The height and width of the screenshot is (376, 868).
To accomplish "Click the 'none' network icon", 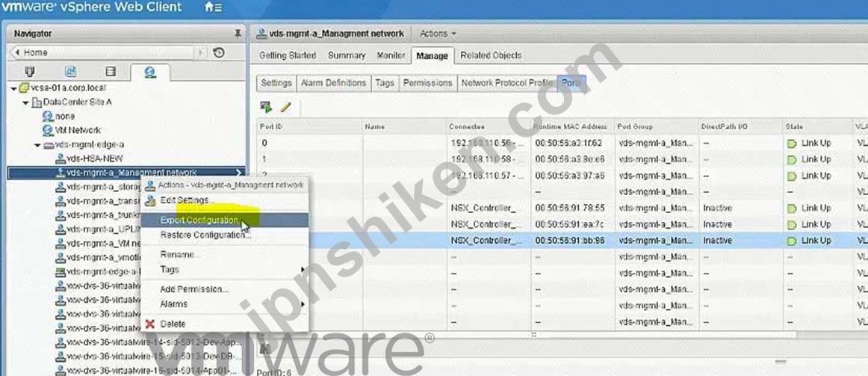I will point(48,117).
